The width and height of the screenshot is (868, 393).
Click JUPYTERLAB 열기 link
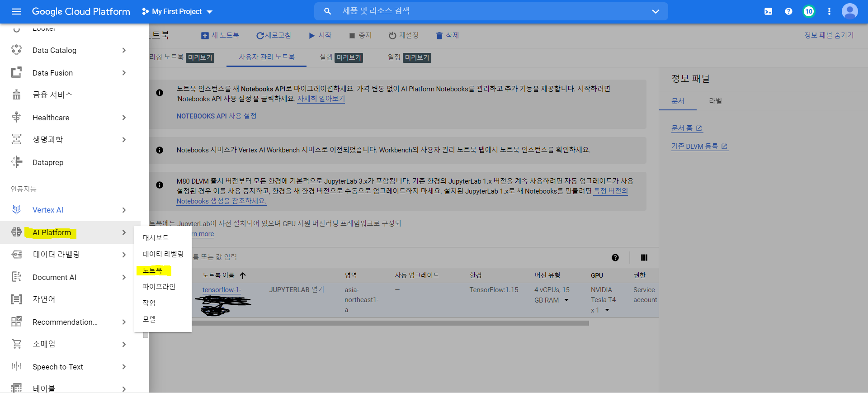coord(297,289)
